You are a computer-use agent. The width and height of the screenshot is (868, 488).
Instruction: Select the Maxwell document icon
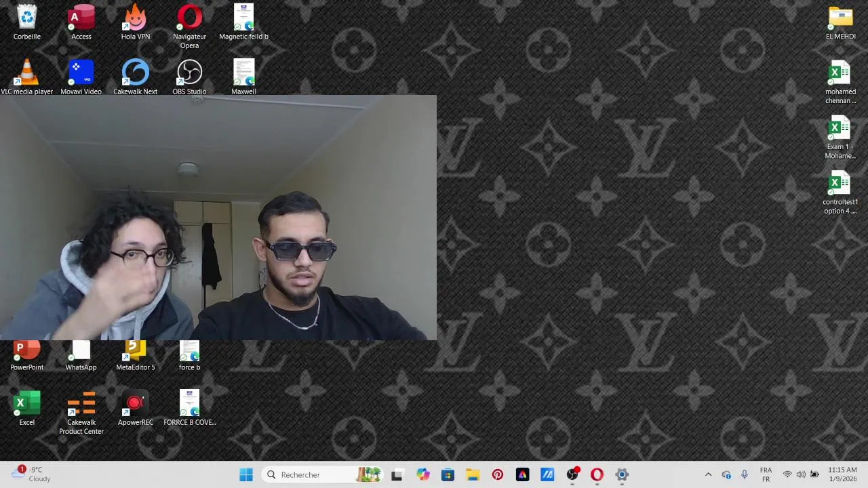244,77
